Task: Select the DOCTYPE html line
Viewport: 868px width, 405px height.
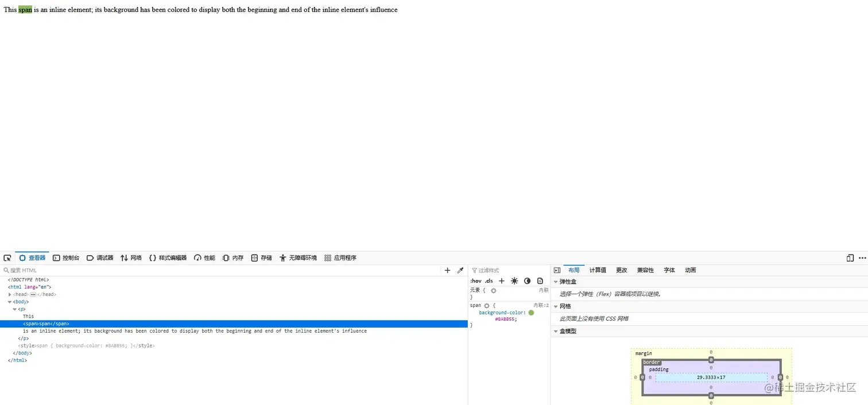Action: coord(28,279)
